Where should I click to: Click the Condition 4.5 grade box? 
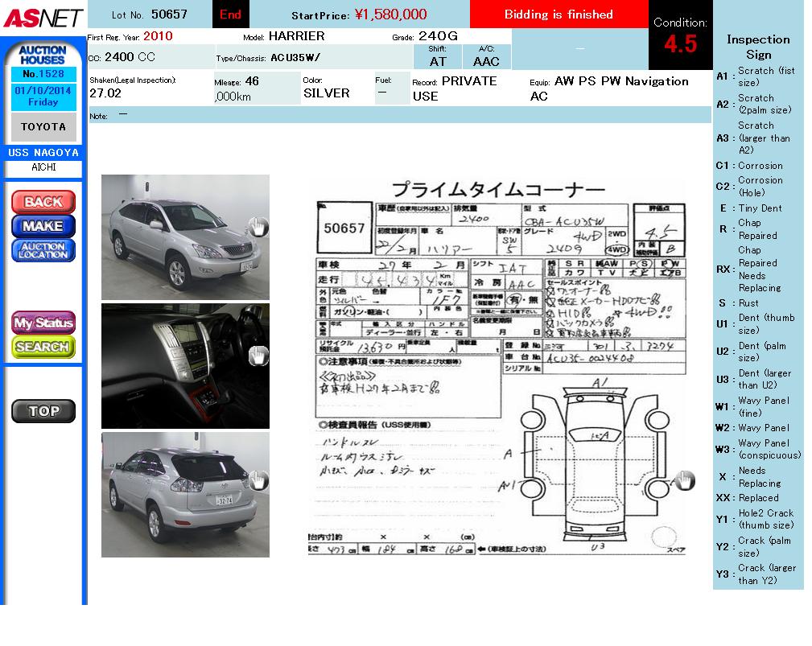click(680, 36)
